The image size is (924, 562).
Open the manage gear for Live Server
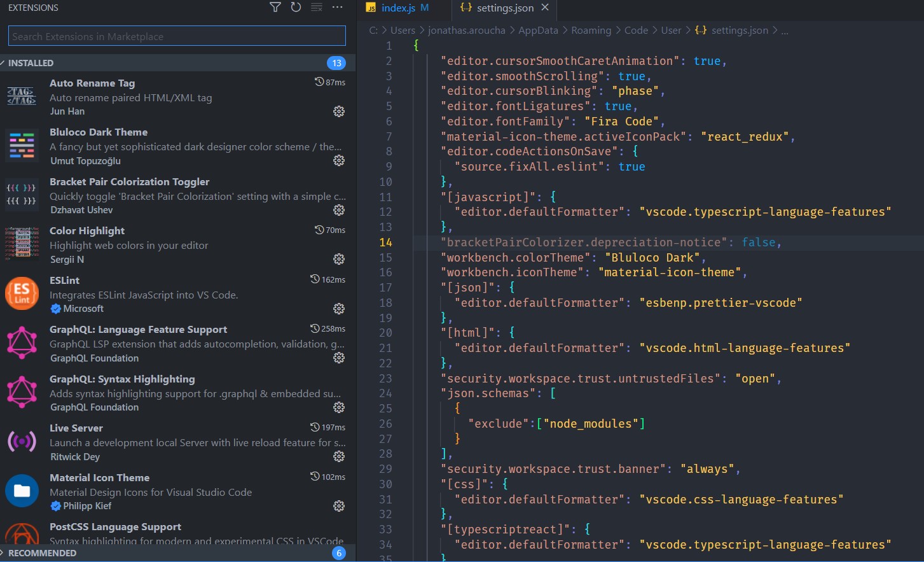click(x=339, y=456)
